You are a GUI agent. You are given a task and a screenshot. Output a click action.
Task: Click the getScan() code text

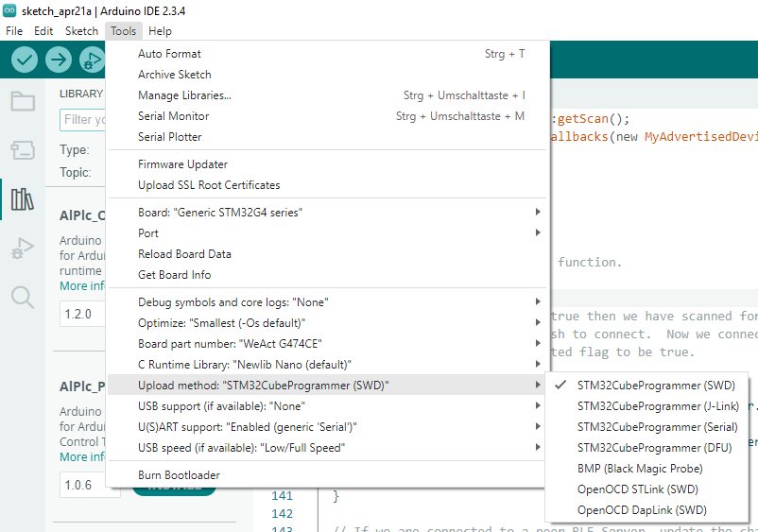[x=594, y=119]
